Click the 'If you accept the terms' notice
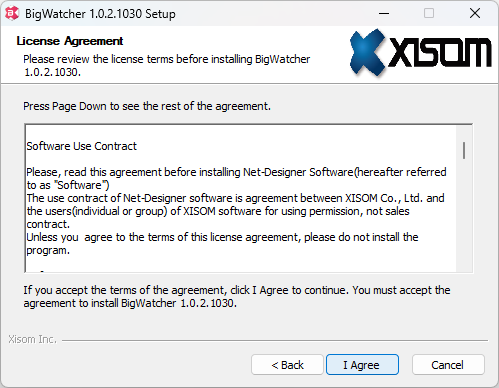Viewport: 499px width, 388px height. click(237, 296)
